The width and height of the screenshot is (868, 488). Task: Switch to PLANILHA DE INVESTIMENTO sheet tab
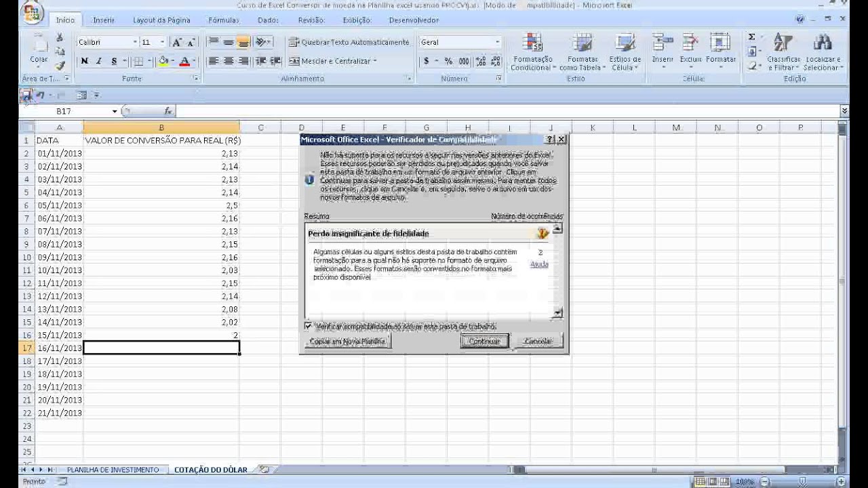coord(113,470)
